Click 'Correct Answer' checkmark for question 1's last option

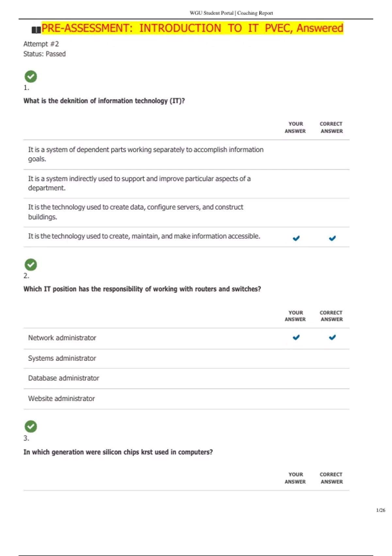[332, 238]
